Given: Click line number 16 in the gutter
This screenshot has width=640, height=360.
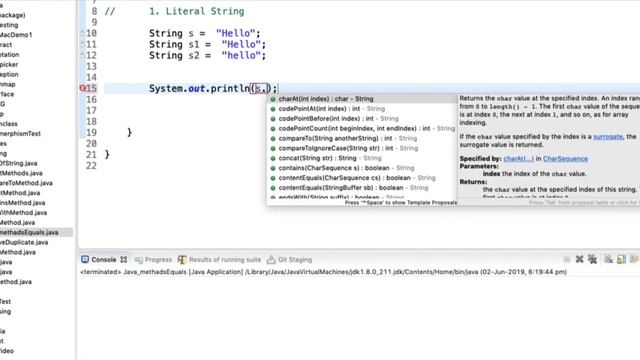Looking at the screenshot, I should [91, 100].
